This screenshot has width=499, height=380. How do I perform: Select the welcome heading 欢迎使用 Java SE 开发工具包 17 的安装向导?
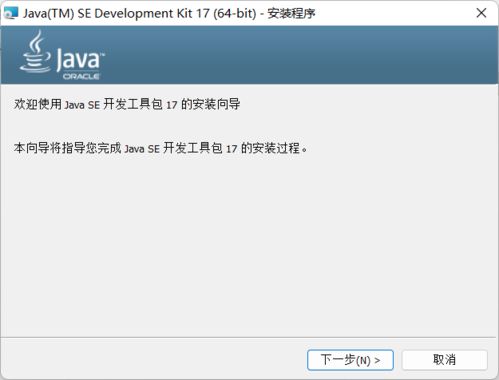(x=127, y=104)
